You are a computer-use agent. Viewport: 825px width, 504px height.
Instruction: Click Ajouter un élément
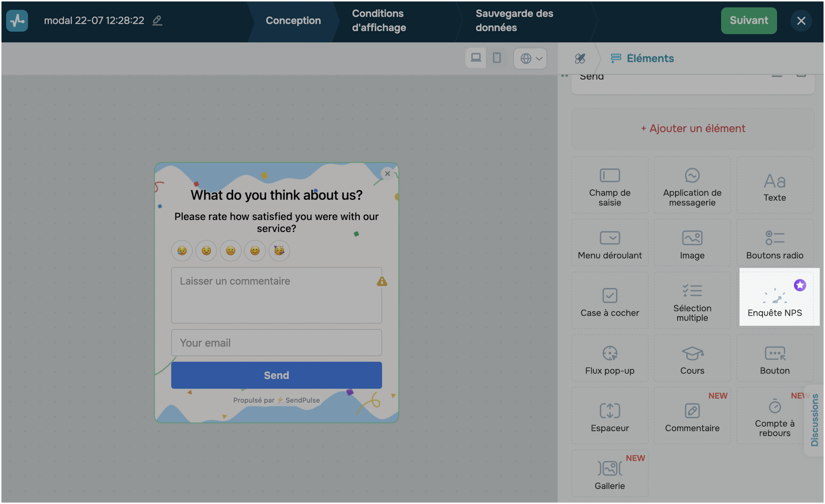click(693, 128)
